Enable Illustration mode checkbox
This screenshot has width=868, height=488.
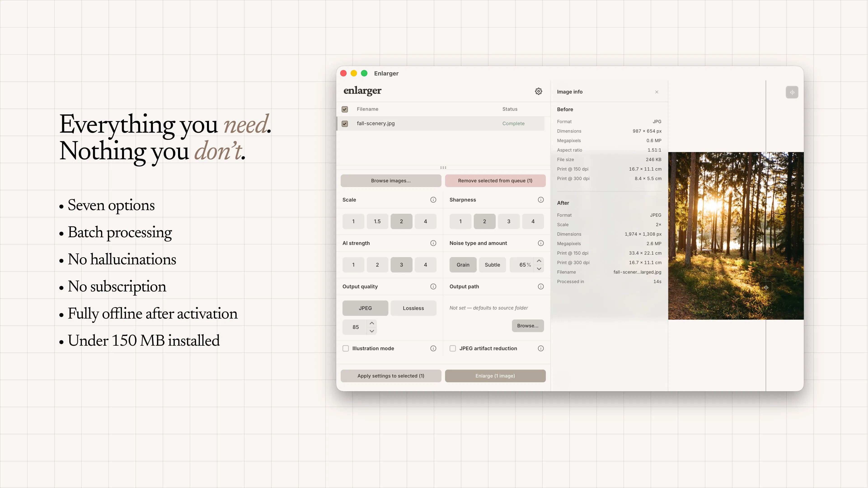tap(346, 348)
